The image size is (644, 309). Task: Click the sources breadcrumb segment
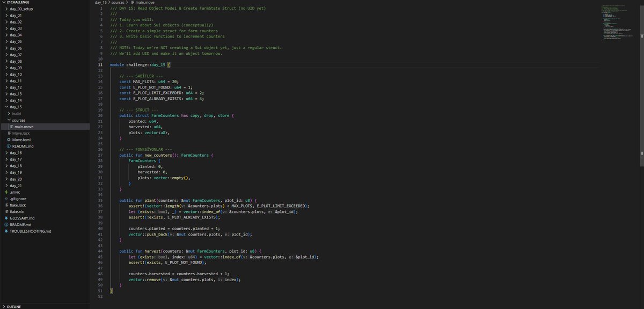coord(118,3)
